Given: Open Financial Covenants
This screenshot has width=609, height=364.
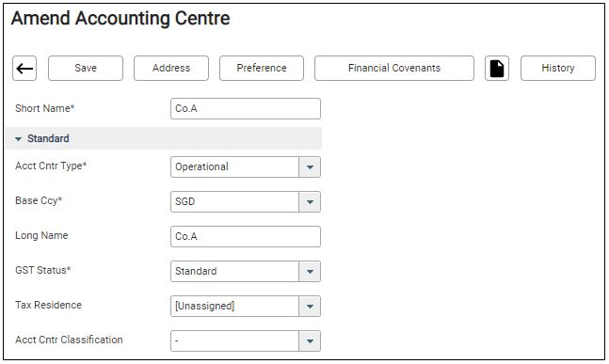Looking at the screenshot, I should [394, 69].
